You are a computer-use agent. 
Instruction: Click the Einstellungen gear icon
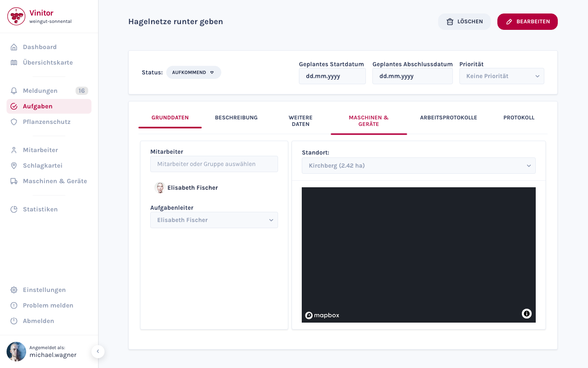pyautogui.click(x=14, y=290)
